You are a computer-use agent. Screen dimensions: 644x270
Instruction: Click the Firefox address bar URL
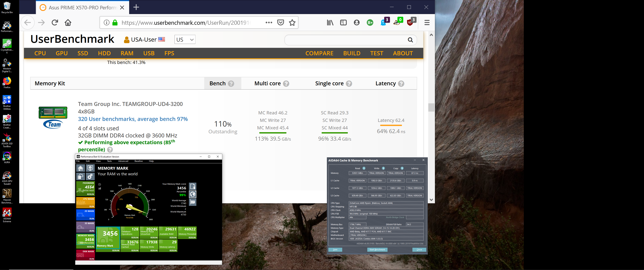coord(186,22)
